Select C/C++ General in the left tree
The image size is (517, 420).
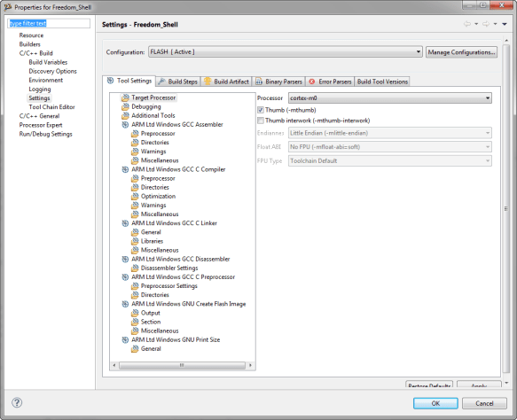tap(39, 116)
